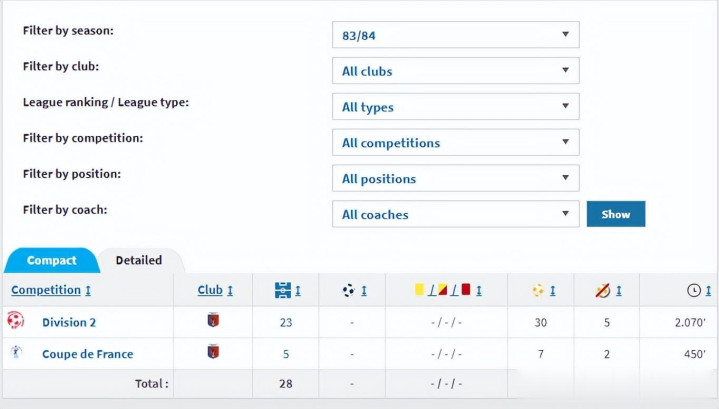Viewport: 719px width, 409px height.
Task: Open the Coupe de France competition link
Action: click(x=87, y=354)
